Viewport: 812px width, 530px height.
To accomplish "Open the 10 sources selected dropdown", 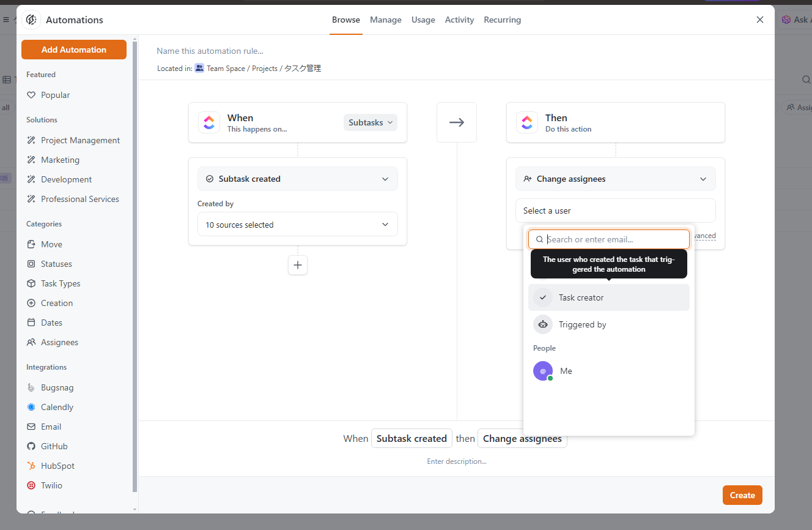I will click(x=297, y=225).
